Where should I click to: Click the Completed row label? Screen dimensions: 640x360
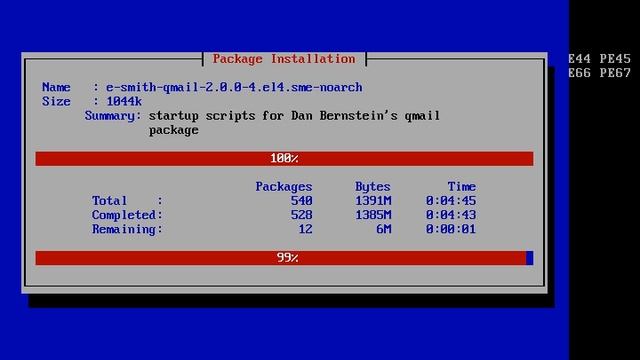127,215
